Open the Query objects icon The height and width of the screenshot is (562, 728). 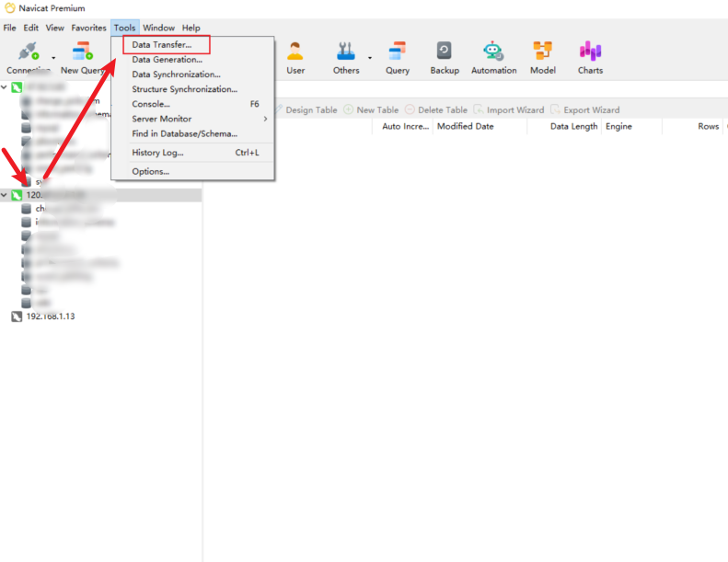398,51
